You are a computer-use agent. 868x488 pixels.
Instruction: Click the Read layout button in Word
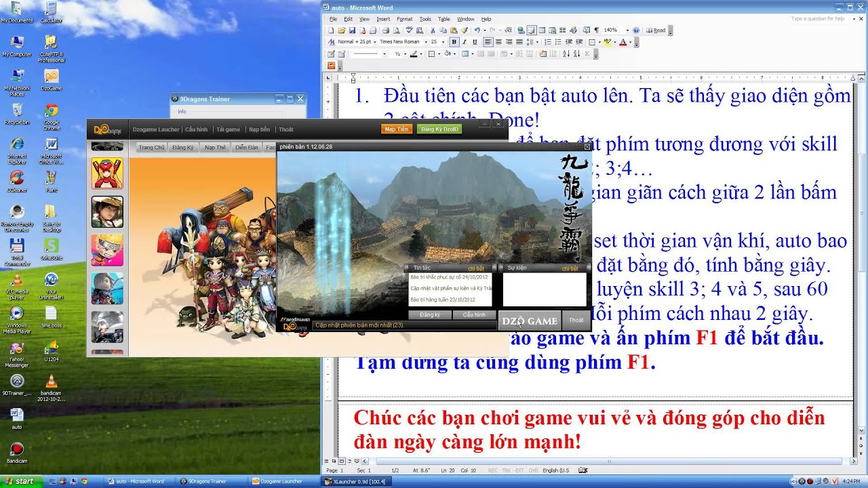coord(656,30)
